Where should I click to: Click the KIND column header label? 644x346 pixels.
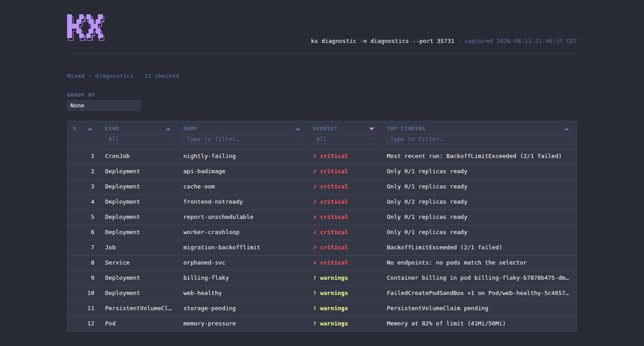[x=112, y=128]
